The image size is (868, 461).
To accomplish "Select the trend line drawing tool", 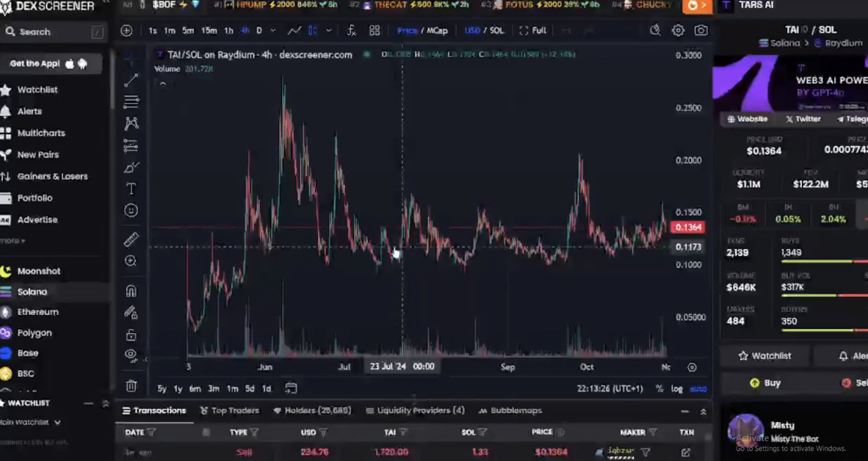I will (x=131, y=81).
